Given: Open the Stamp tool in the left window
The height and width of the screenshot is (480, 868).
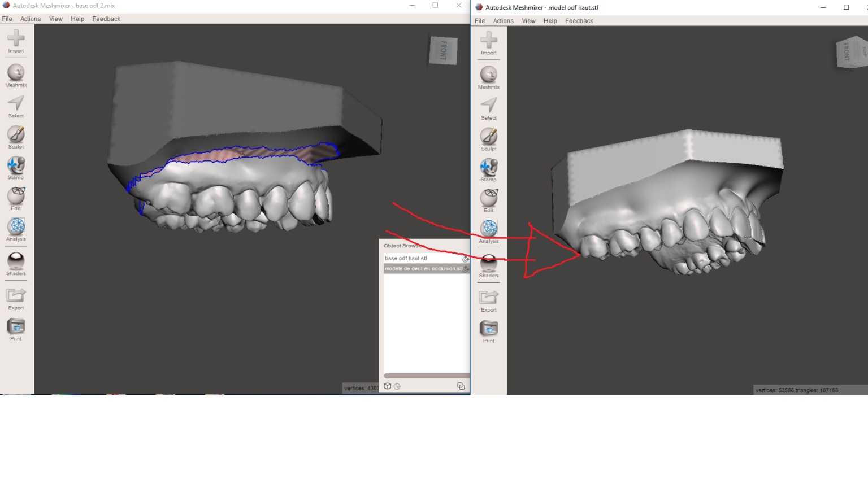Looking at the screenshot, I should [15, 167].
